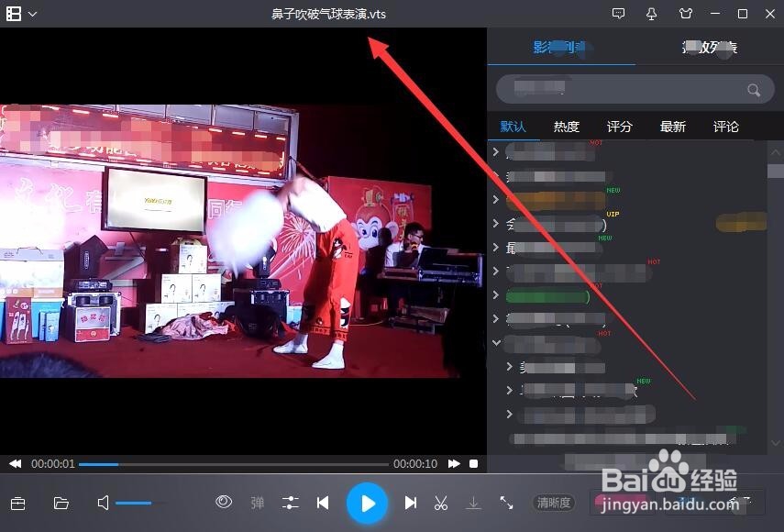Click the rewind button beside 00:00:01
Screen dimensions: 784x532
[16, 463]
